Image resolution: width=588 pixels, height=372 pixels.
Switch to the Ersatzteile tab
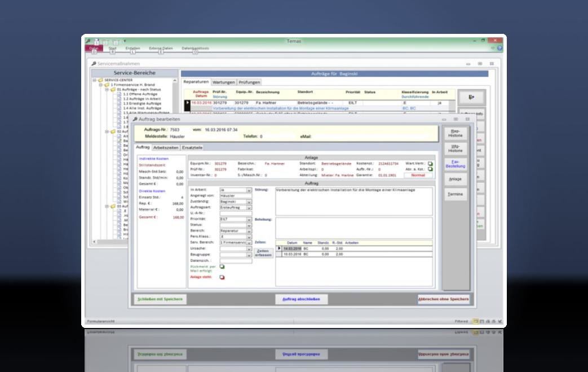coord(192,147)
